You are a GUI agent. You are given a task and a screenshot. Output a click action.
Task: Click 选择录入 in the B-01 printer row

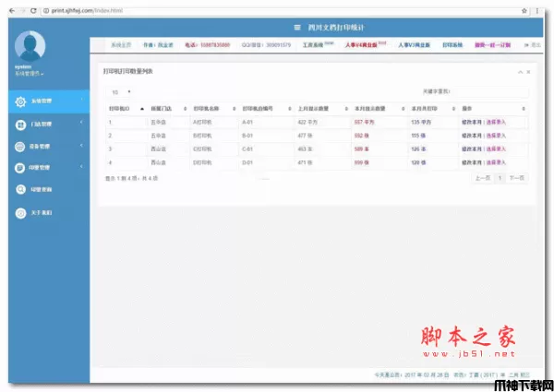pyautogui.click(x=496, y=136)
